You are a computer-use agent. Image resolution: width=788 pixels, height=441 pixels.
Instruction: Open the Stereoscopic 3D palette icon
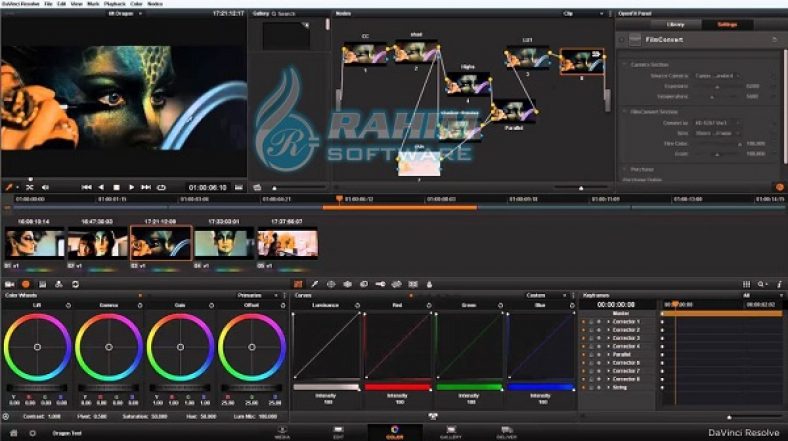413,284
